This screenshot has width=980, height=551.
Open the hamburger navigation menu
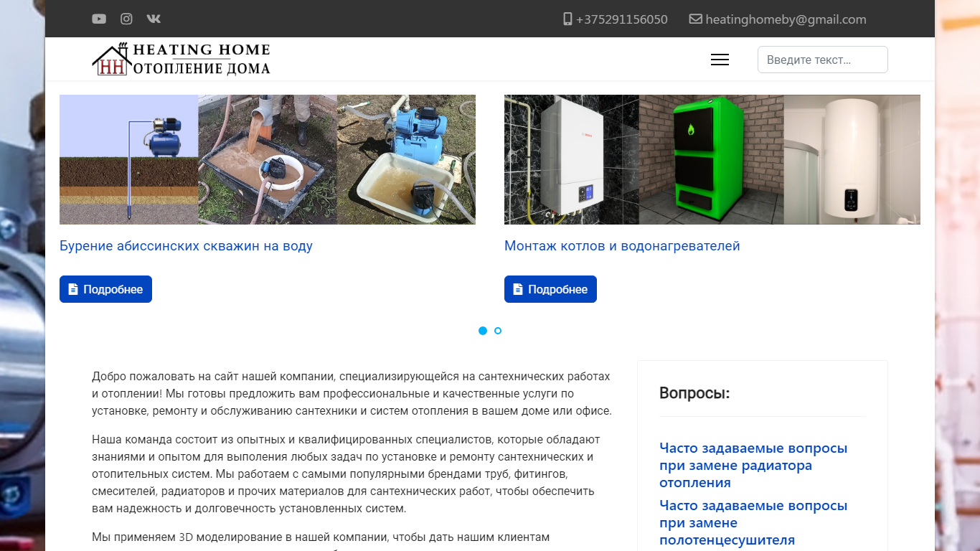click(720, 60)
